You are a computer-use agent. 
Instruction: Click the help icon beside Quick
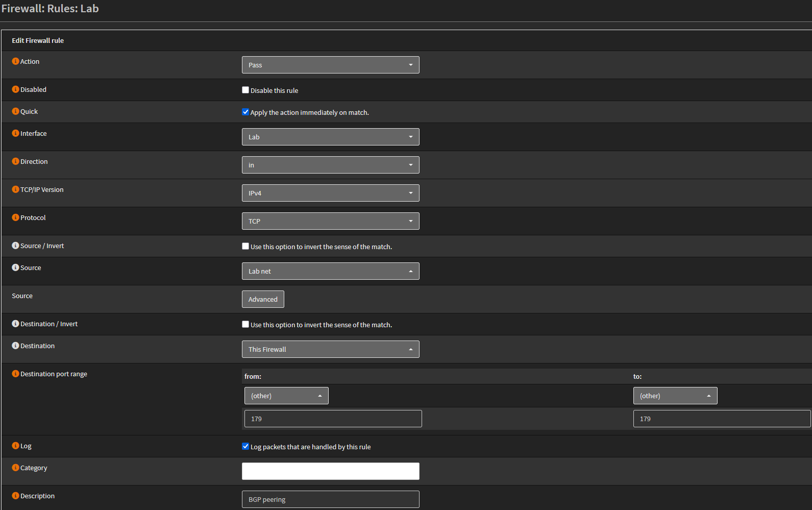click(x=15, y=111)
